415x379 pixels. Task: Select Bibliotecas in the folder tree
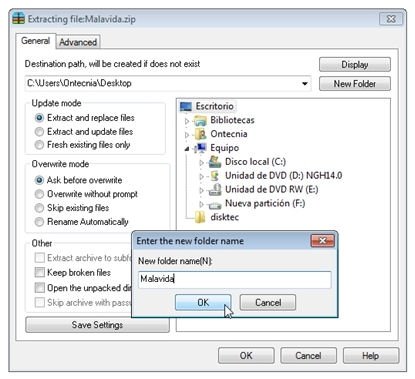[x=232, y=120]
